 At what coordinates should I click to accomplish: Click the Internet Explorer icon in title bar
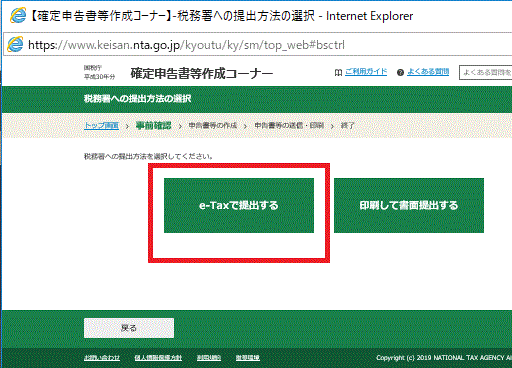[18, 15]
